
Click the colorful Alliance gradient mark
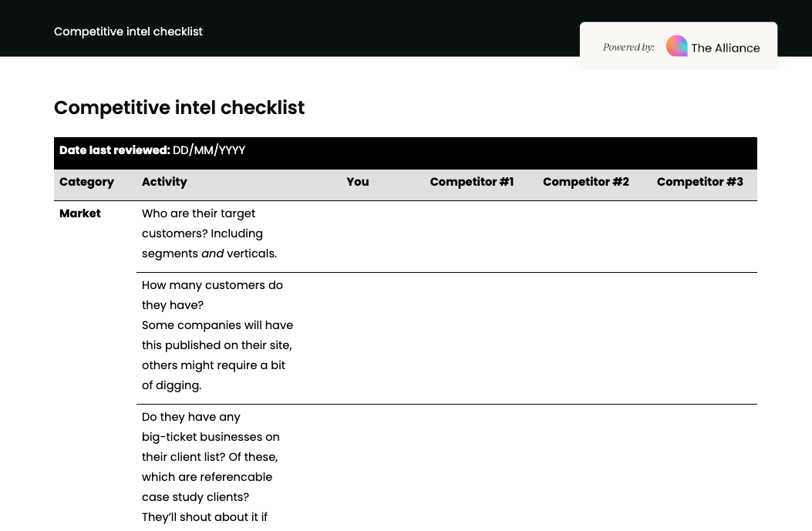[x=677, y=46]
